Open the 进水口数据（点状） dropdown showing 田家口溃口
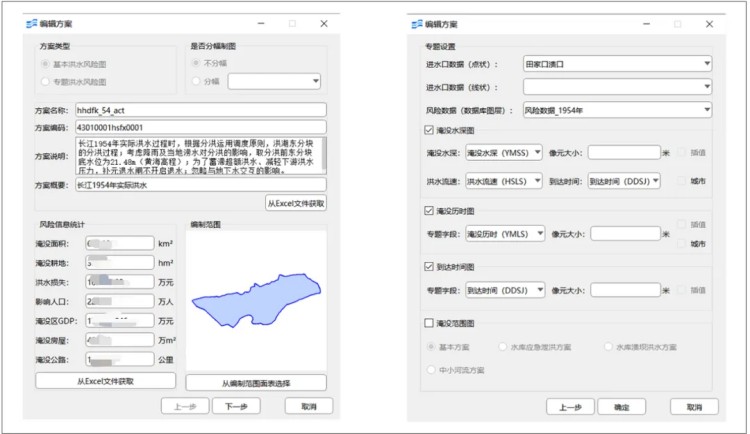Image resolution: width=750 pixels, height=434 pixels. point(617,64)
